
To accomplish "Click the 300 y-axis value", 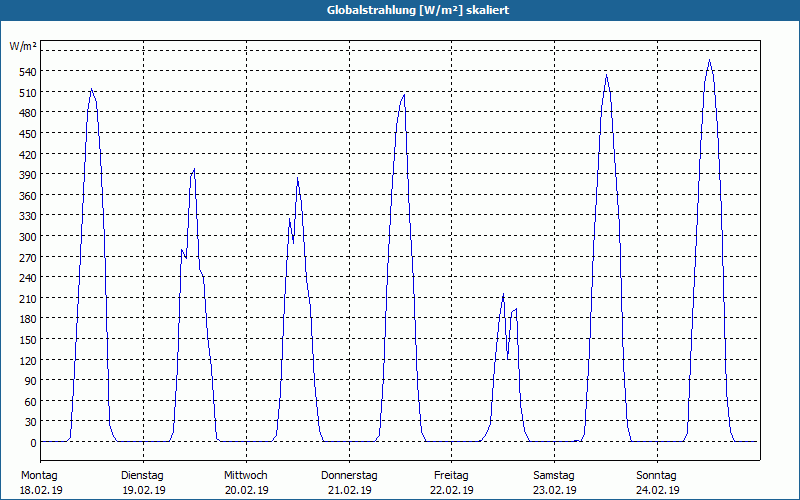I will [28, 237].
